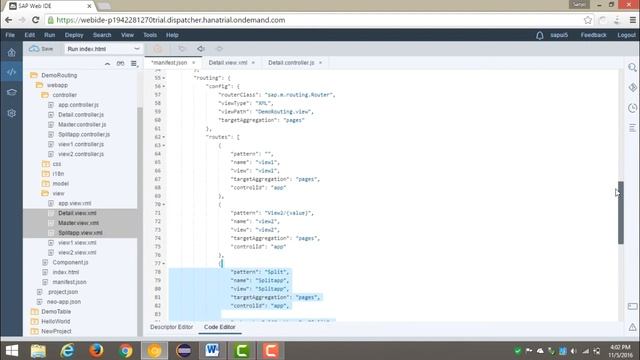Open the Git pane icon on right sidebar
640x360 pixels.
click(632, 87)
